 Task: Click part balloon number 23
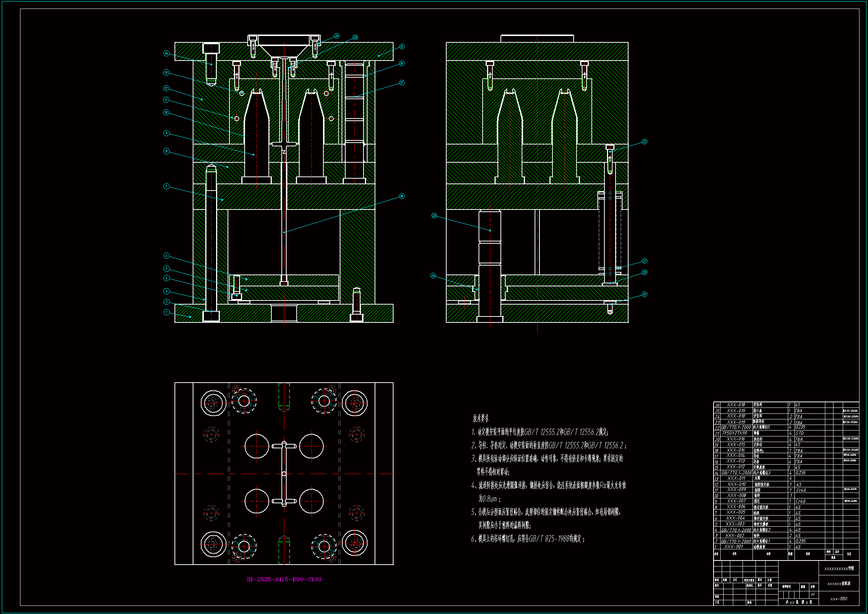click(434, 216)
